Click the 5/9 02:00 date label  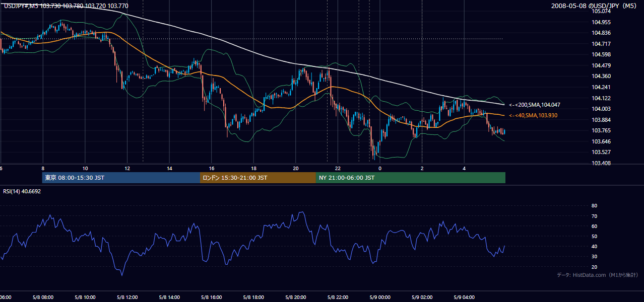[422, 297]
